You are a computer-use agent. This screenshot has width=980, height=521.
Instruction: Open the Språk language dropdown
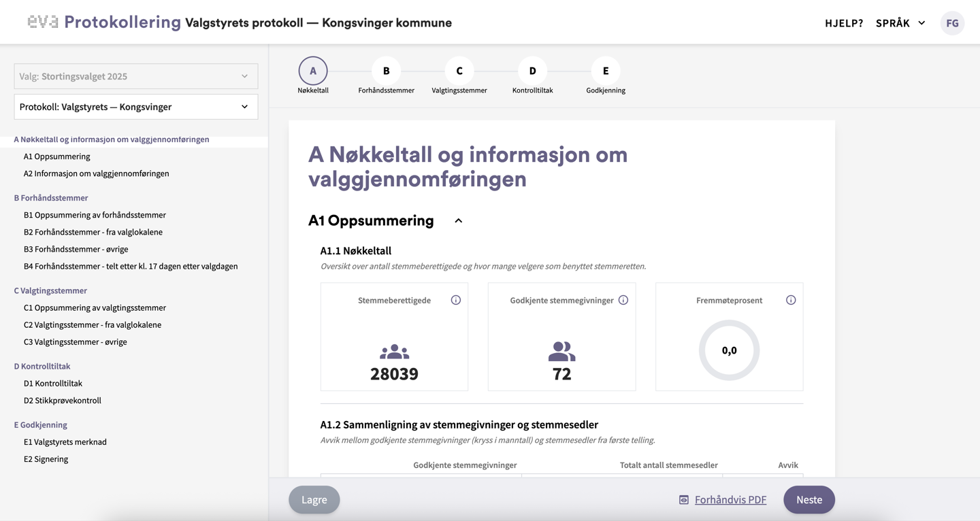[x=900, y=23]
